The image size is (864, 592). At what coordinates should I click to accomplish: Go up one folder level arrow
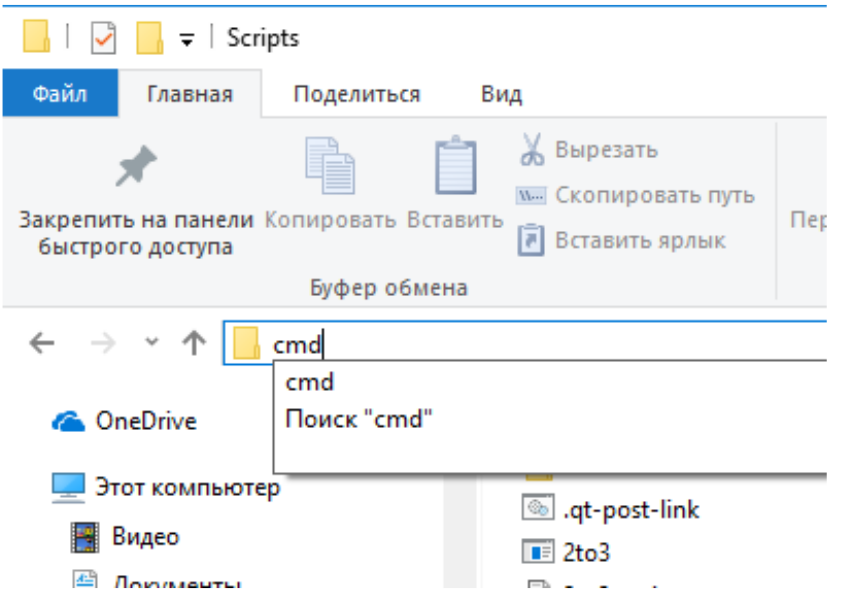192,344
